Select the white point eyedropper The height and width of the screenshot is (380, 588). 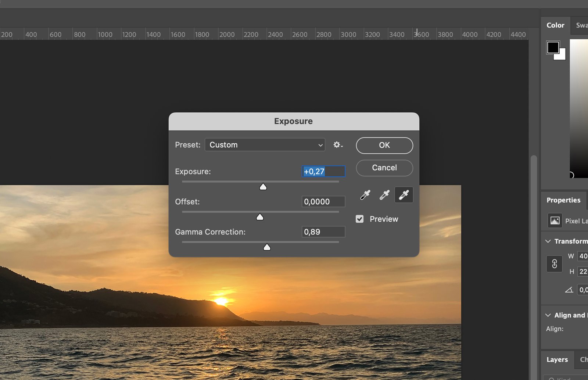[x=404, y=195]
